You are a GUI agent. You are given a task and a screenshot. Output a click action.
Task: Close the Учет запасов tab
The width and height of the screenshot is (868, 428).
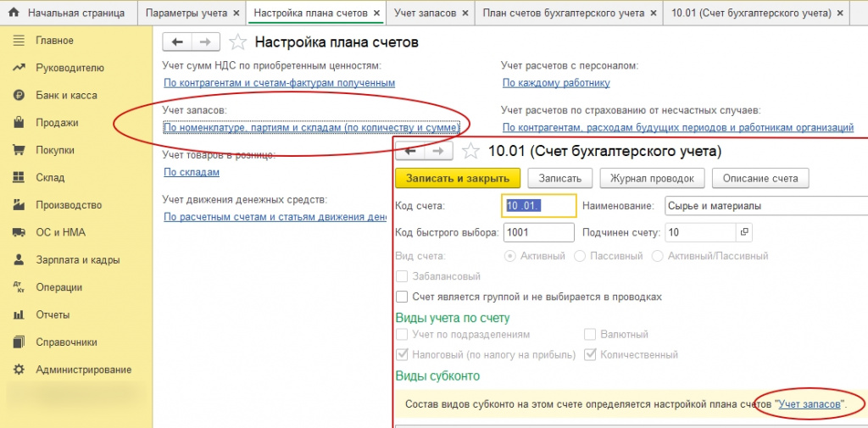coord(465,13)
